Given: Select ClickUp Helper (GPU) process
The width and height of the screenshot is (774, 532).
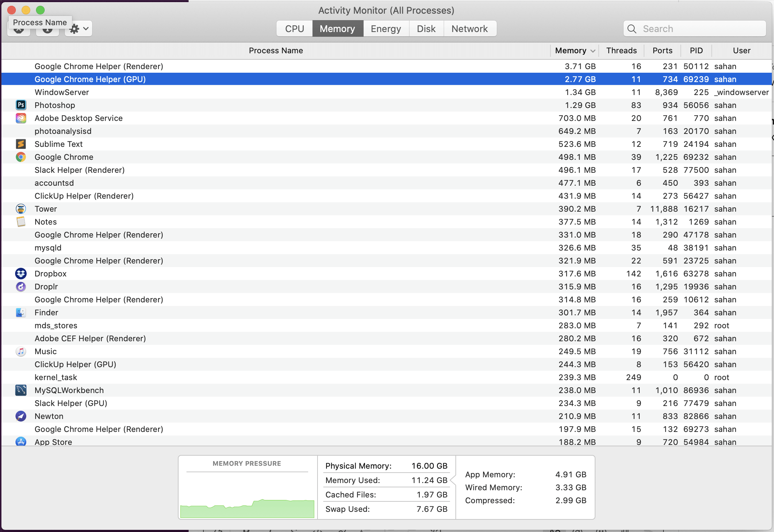Looking at the screenshot, I should (x=387, y=364).
